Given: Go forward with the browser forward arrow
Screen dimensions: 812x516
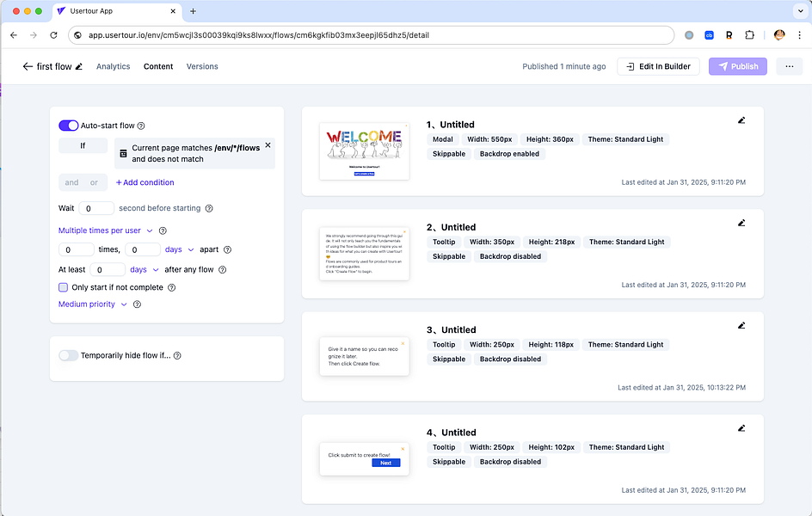Looking at the screenshot, I should tap(34, 35).
